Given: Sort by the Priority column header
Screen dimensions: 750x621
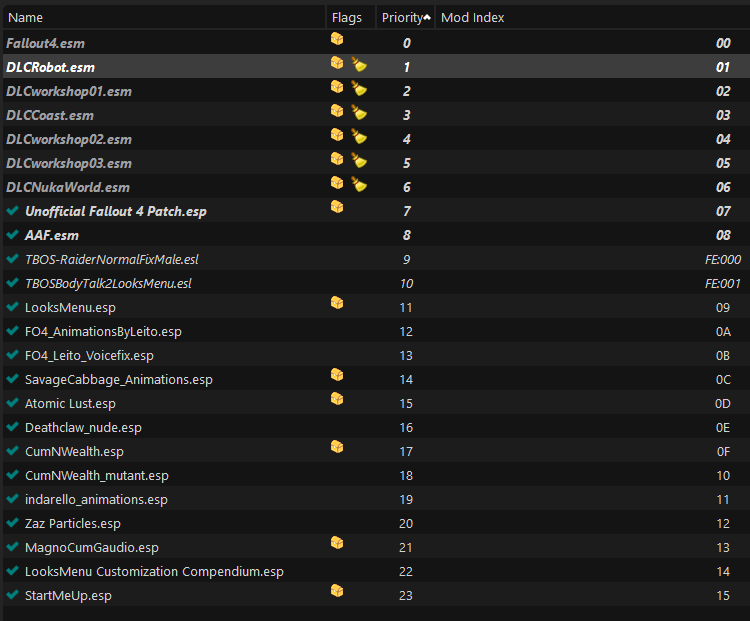Looking at the screenshot, I should click(405, 18).
